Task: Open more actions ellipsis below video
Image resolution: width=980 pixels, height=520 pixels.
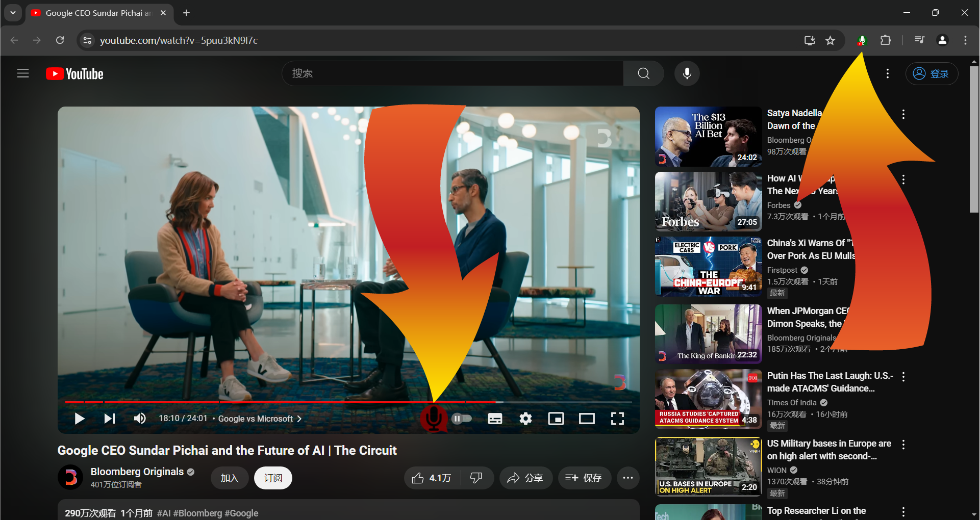Action: pyautogui.click(x=628, y=478)
